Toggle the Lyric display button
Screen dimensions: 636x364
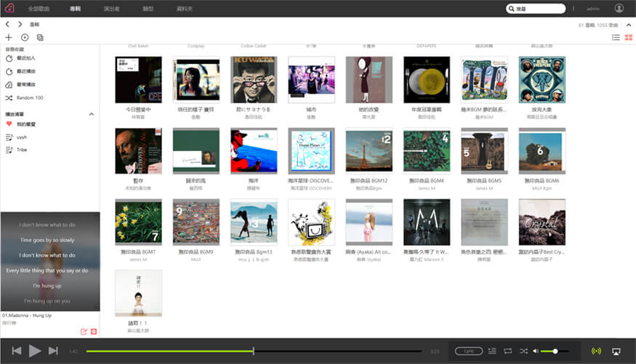pyautogui.click(x=469, y=351)
